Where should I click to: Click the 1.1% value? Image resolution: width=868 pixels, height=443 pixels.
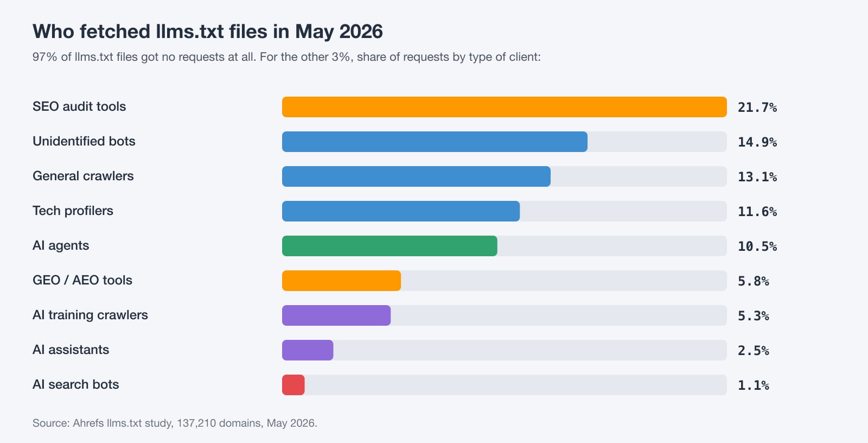(x=754, y=385)
